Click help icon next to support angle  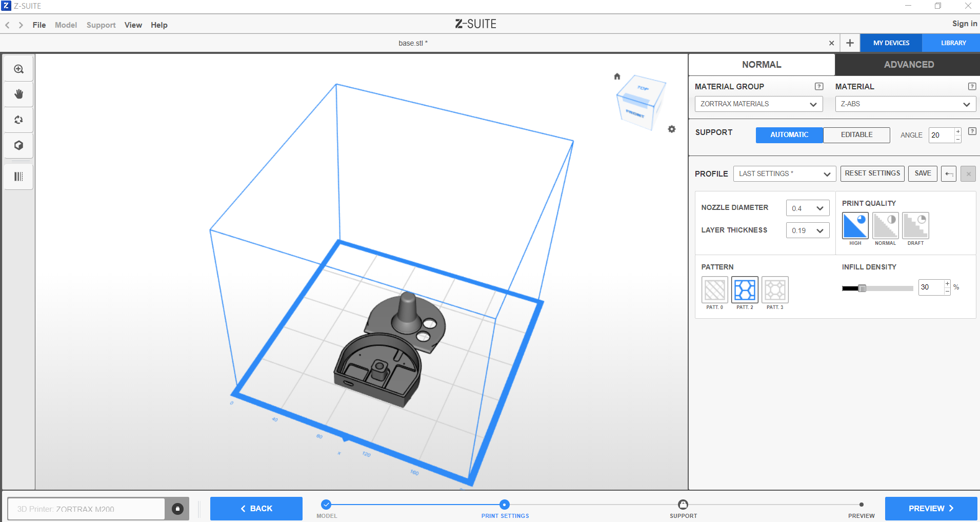coord(972,131)
